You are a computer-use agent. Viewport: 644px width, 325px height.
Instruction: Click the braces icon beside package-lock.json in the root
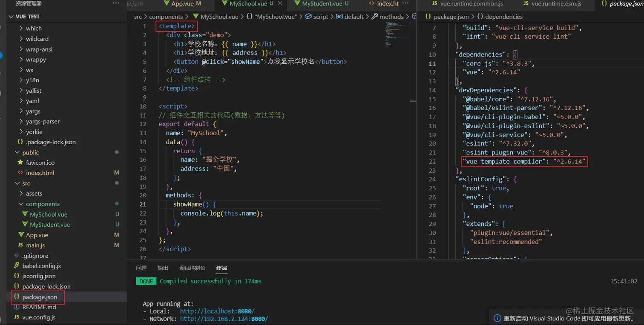click(17, 286)
